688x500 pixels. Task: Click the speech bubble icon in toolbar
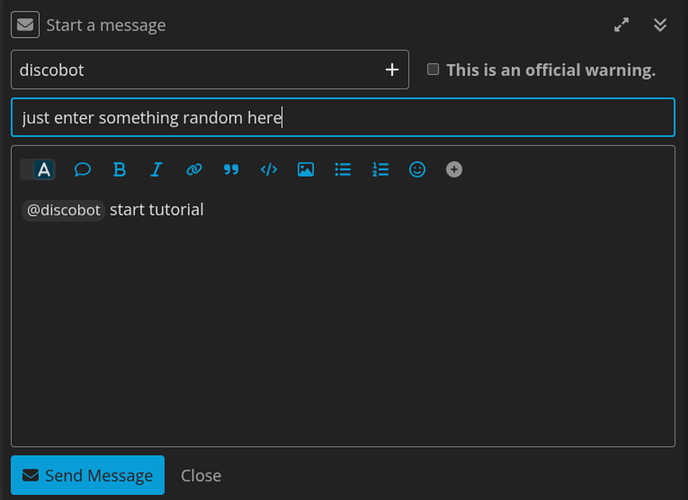pos(82,169)
